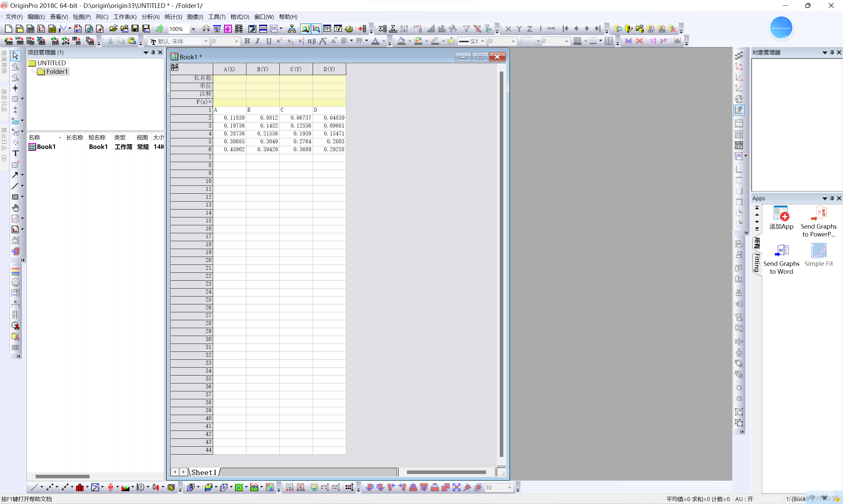Click the Add New Columns icon

362,29
